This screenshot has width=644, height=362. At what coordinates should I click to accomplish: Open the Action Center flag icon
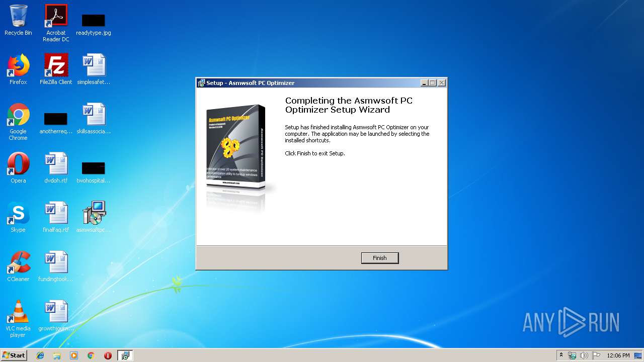click(596, 355)
